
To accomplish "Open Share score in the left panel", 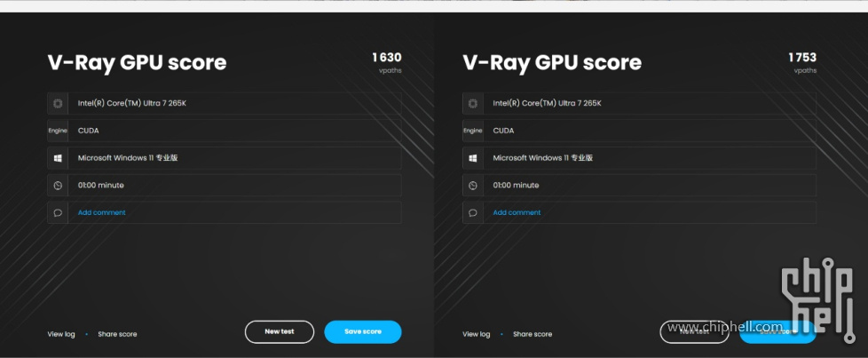I will 117,334.
